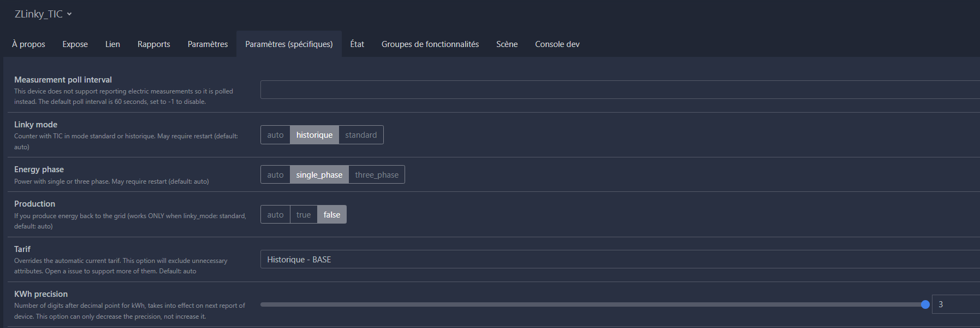Open the Scène tab
This screenshot has height=328, width=980.
[x=507, y=44]
